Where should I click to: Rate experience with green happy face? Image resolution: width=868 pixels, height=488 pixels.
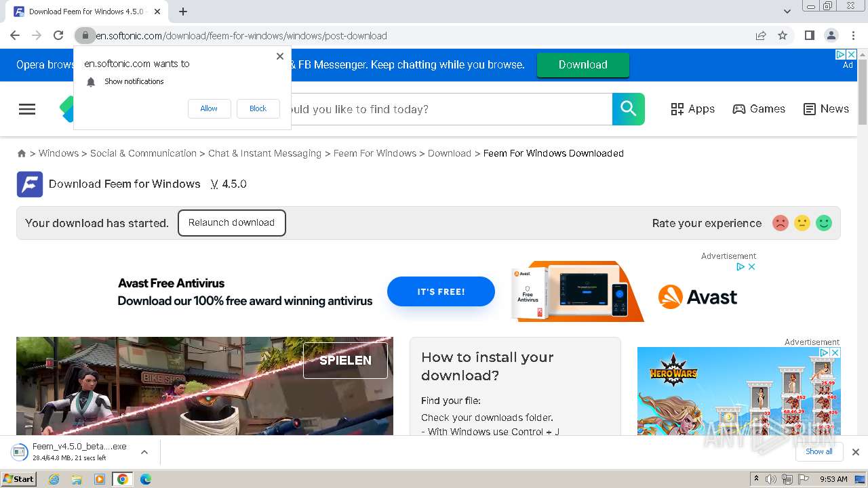824,223
